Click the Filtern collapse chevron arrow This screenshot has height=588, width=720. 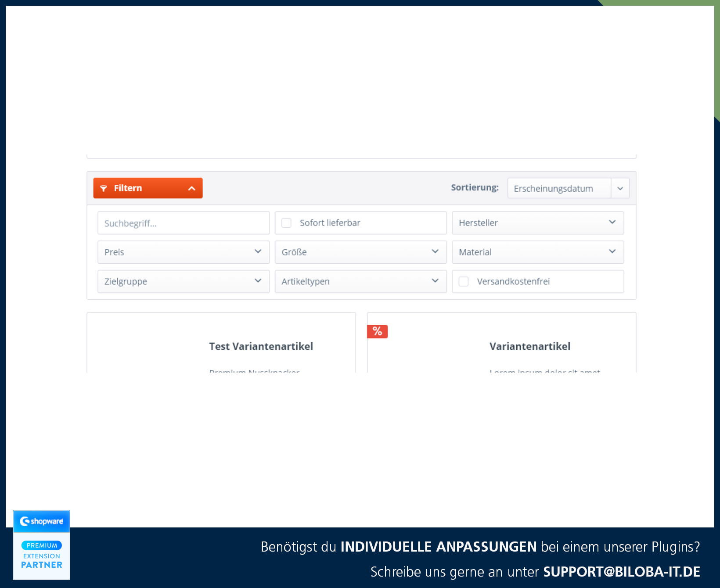191,188
